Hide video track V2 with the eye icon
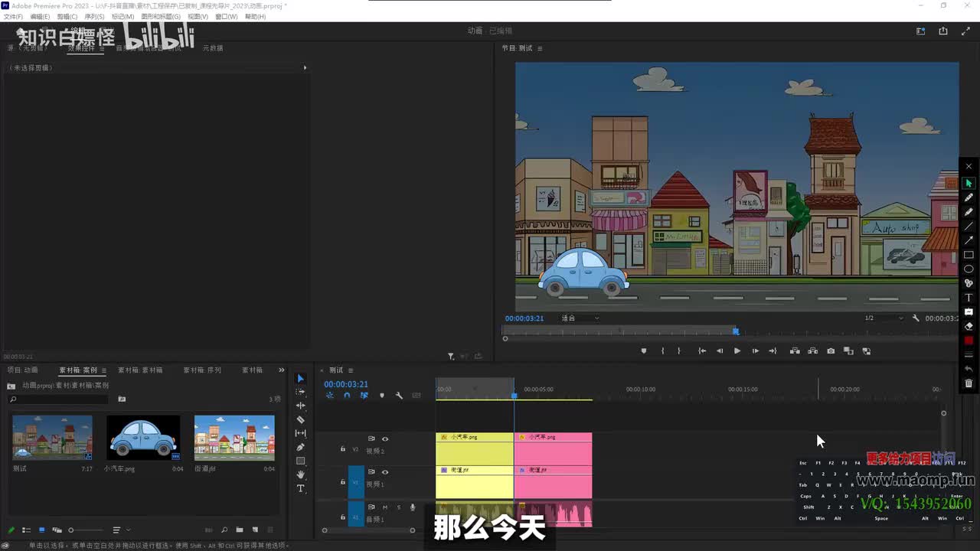This screenshot has width=980, height=551. click(x=385, y=439)
